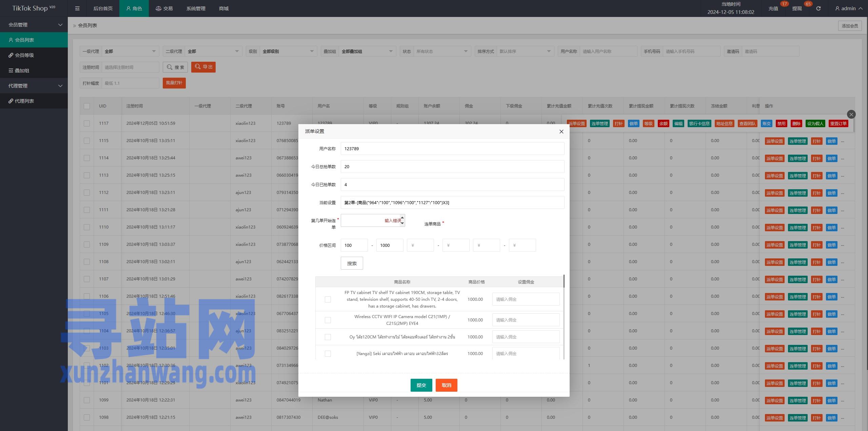This screenshot has width=868, height=431.
Task: Toggle the select-all checkbox in table header
Action: (87, 106)
